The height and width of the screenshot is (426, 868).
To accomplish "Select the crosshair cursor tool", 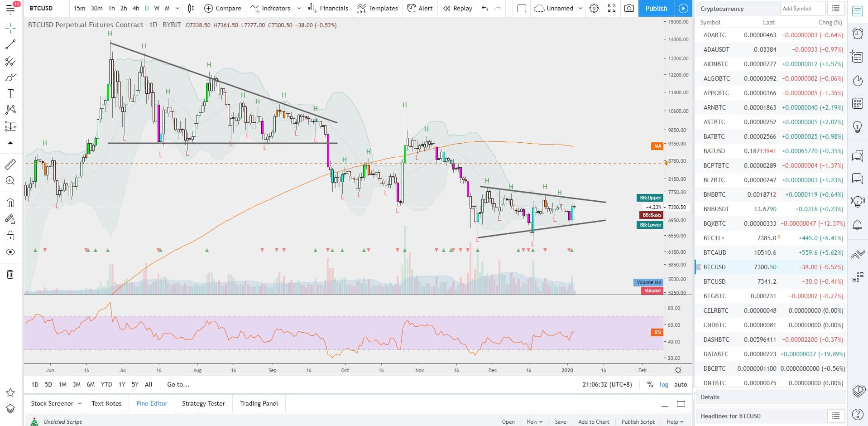I will (x=10, y=28).
